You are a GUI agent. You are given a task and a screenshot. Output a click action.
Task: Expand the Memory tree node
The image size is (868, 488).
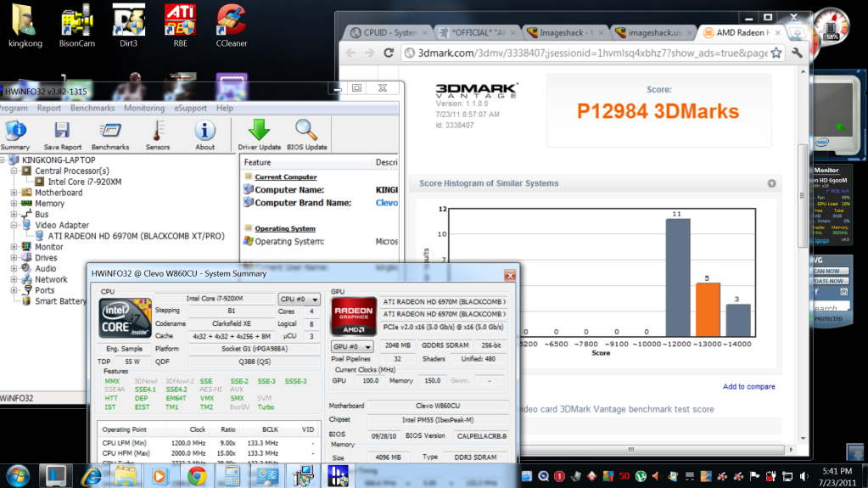(14, 204)
